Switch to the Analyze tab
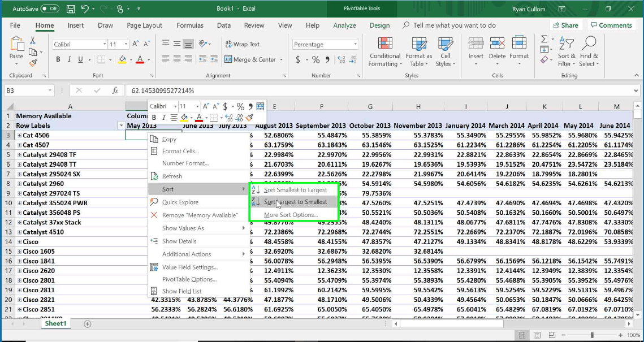 (x=344, y=25)
